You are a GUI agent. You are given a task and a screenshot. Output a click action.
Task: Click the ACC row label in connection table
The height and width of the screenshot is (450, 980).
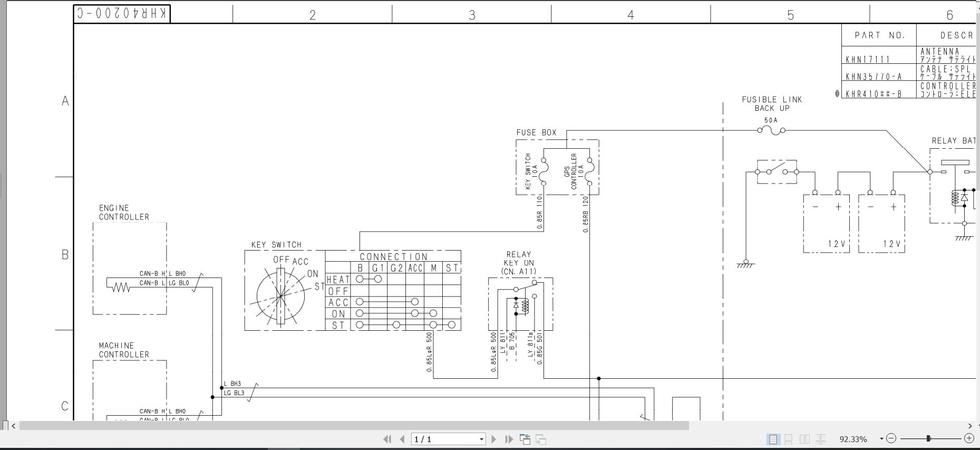(x=338, y=302)
